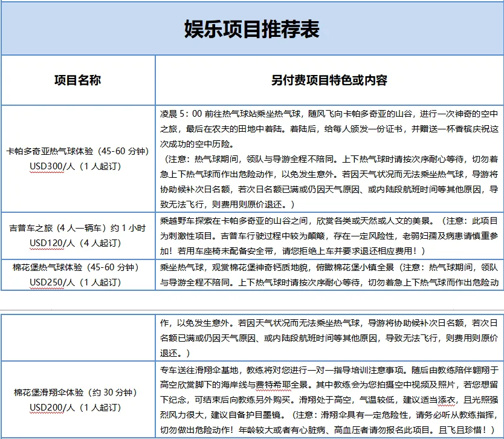504x439 pixels.
Task: Click the line starting 乘坐热气球，观赏棉花堡
Action: [x=329, y=267]
